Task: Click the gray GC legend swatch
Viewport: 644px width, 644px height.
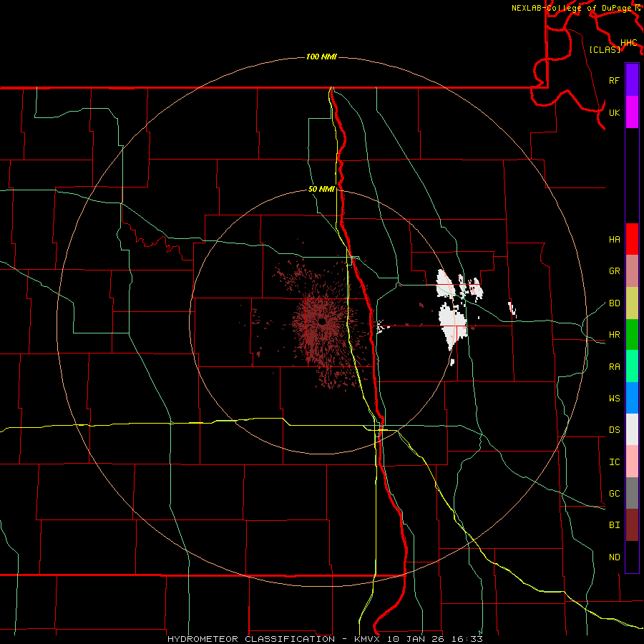Action: (x=632, y=493)
